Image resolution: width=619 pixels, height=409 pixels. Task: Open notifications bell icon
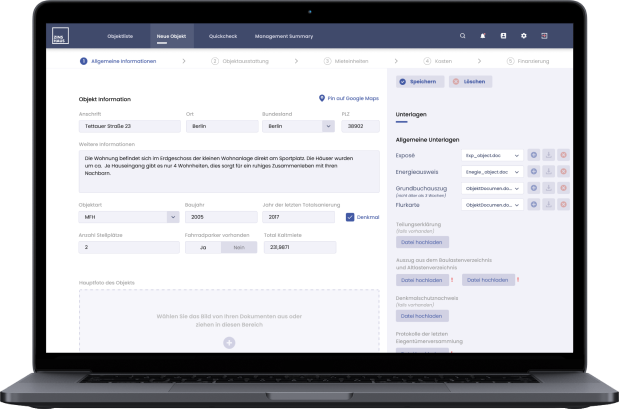[x=483, y=36]
